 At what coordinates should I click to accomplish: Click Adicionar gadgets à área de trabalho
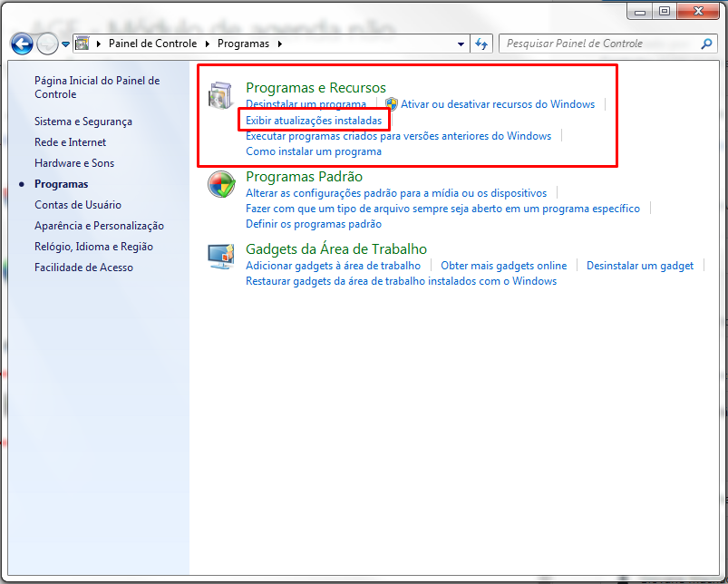click(333, 266)
